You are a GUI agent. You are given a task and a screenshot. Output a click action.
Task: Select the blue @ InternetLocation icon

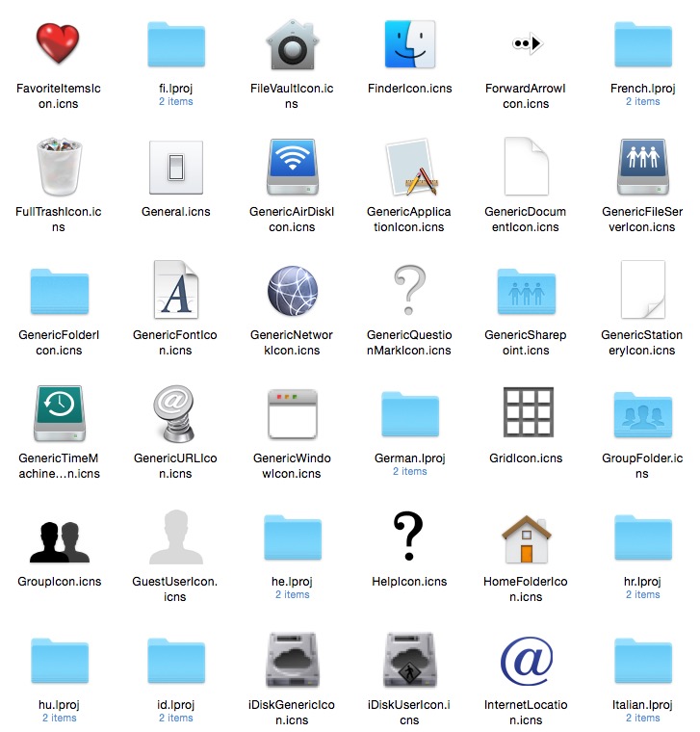[527, 661]
